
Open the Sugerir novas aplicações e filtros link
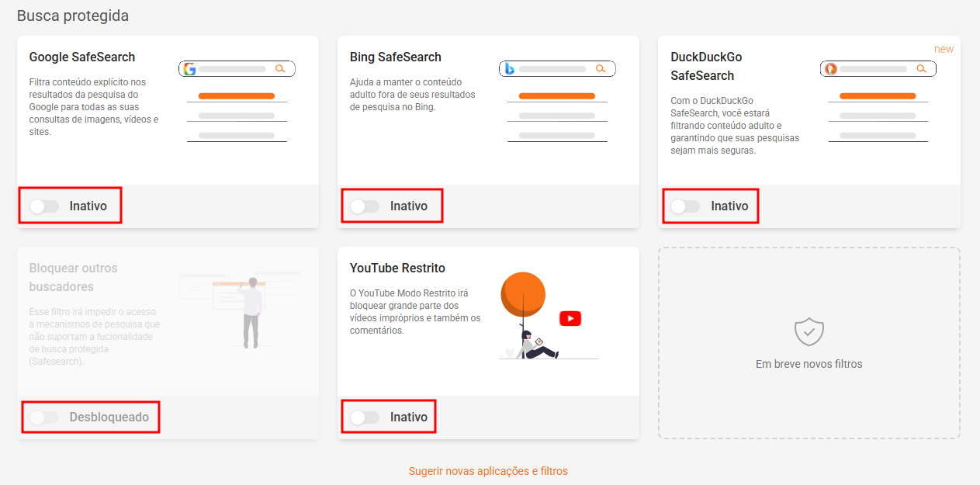pyautogui.click(x=488, y=471)
